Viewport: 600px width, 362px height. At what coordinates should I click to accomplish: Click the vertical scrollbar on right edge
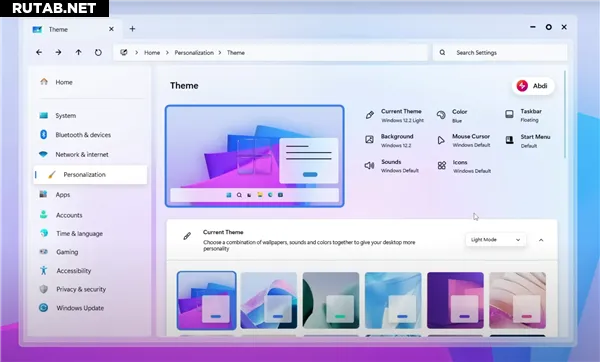click(x=565, y=114)
